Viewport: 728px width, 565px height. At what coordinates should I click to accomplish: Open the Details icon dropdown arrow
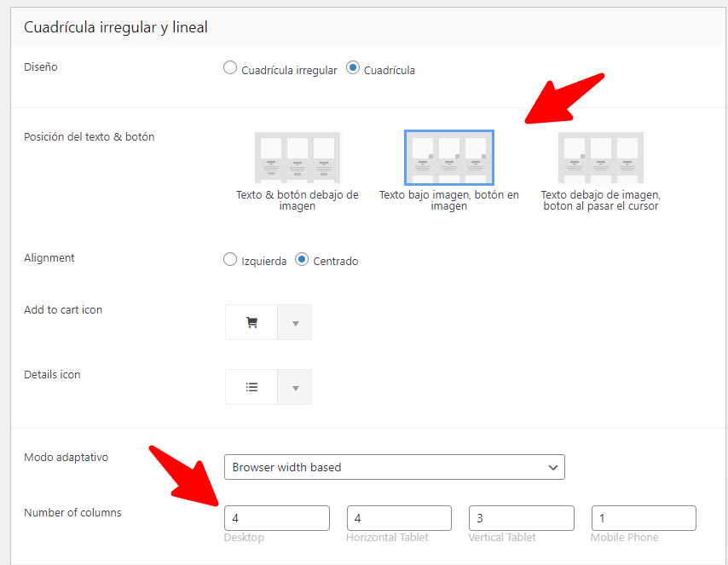[x=295, y=387]
